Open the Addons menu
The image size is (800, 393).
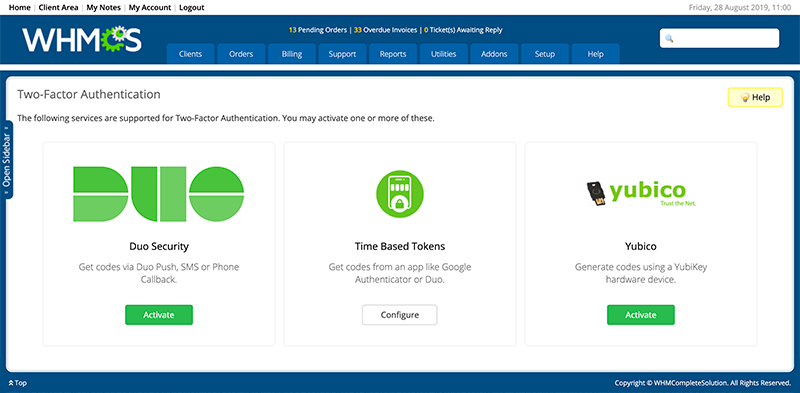pos(494,54)
